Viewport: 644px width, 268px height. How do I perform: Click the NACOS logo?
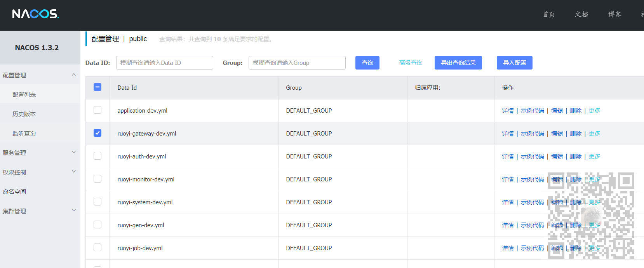[35, 14]
